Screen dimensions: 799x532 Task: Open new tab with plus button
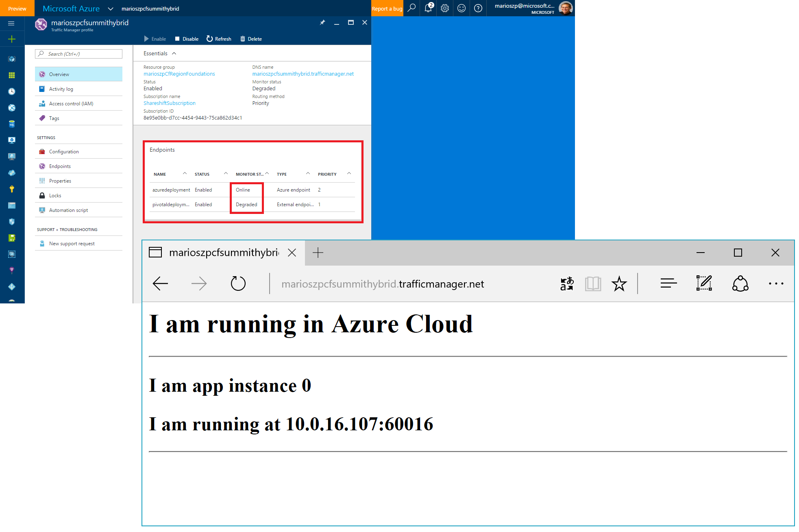[x=318, y=253]
